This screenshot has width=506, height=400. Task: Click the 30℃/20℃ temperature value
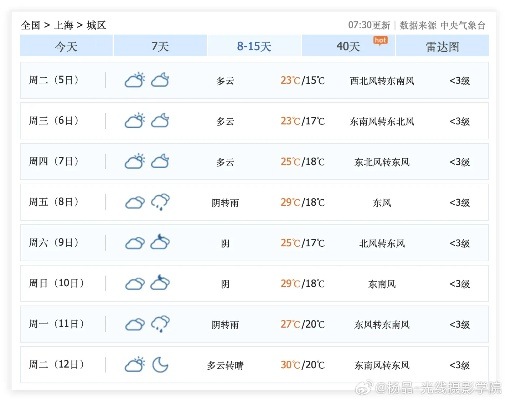point(302,365)
